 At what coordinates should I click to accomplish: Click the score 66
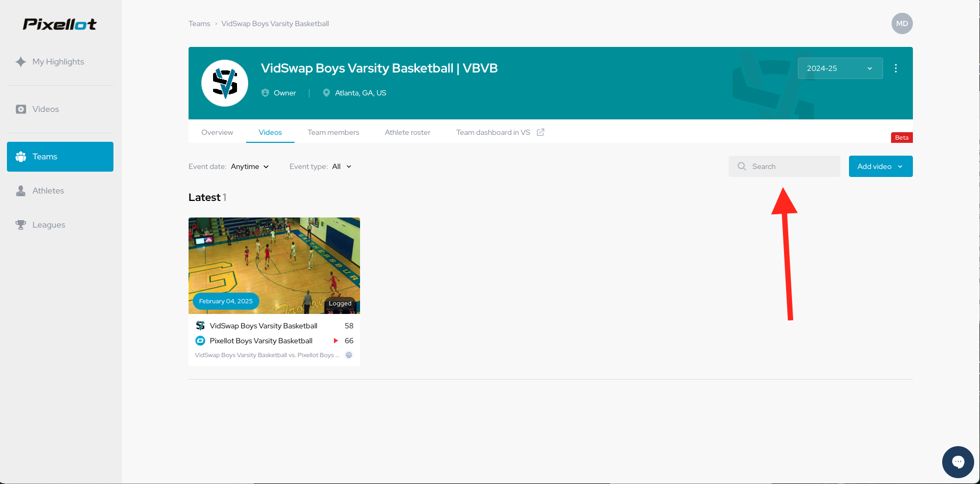coord(349,341)
